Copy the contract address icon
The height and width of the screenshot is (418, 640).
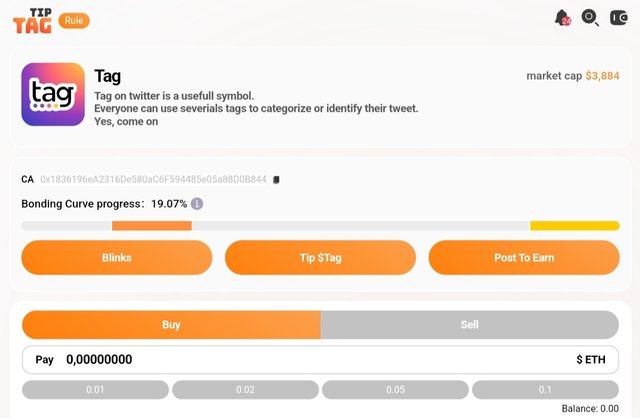click(x=276, y=180)
